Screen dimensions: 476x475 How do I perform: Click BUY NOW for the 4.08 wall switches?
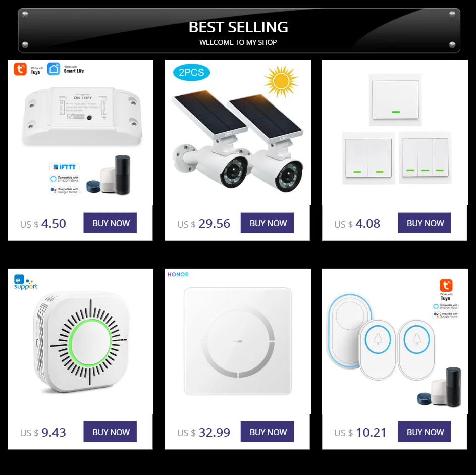coord(425,223)
